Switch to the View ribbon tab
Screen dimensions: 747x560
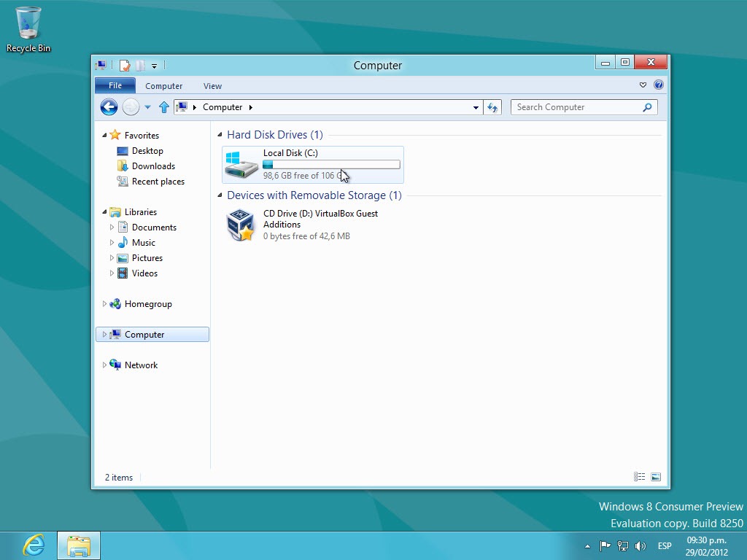pos(212,86)
